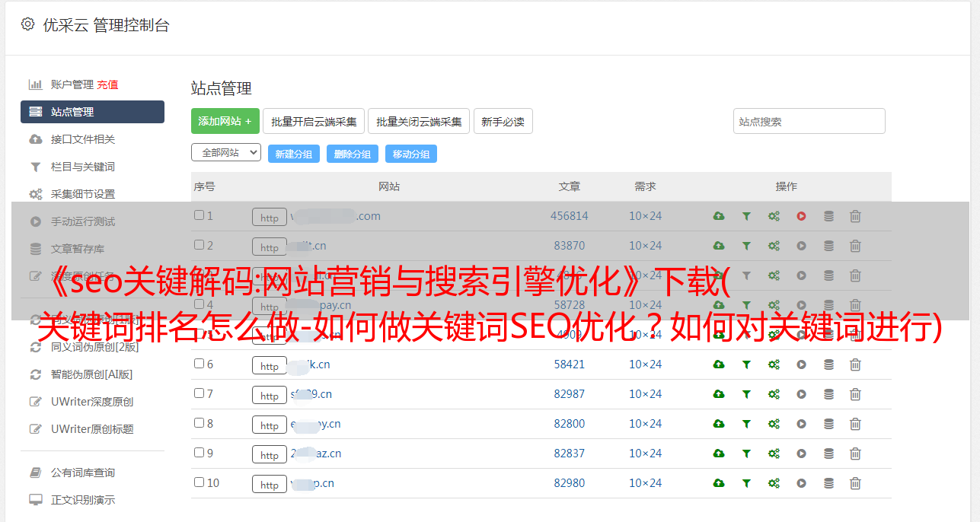Open the 全部网站 group dropdown

[226, 153]
